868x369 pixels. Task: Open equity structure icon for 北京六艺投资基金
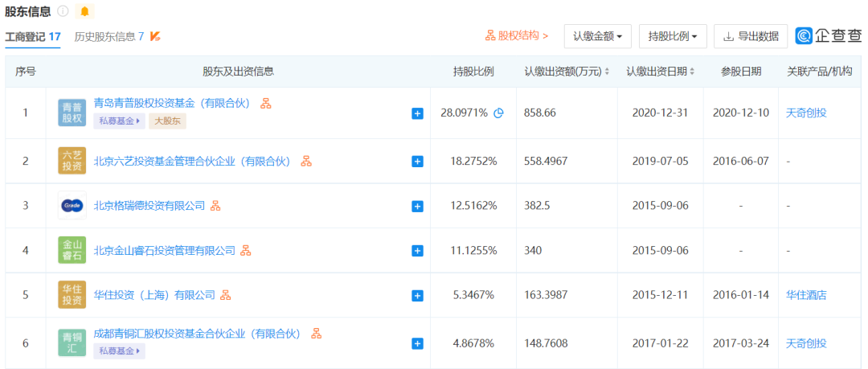(x=306, y=162)
